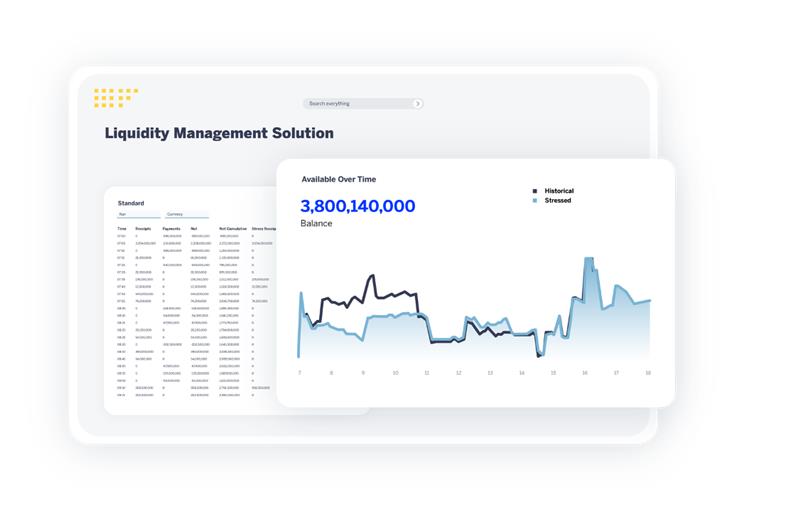Click the 16 tick on chart axis
This screenshot has width=800, height=519.
click(585, 373)
